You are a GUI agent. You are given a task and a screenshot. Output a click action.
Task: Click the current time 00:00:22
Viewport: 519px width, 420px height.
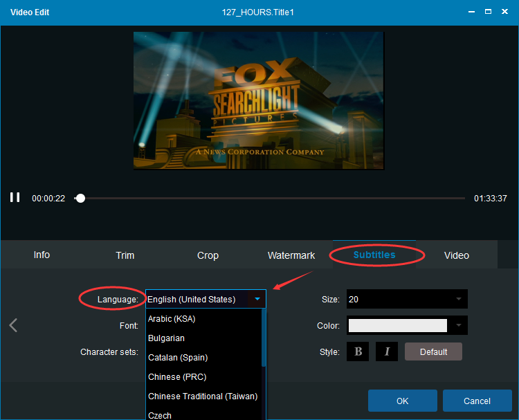48,199
